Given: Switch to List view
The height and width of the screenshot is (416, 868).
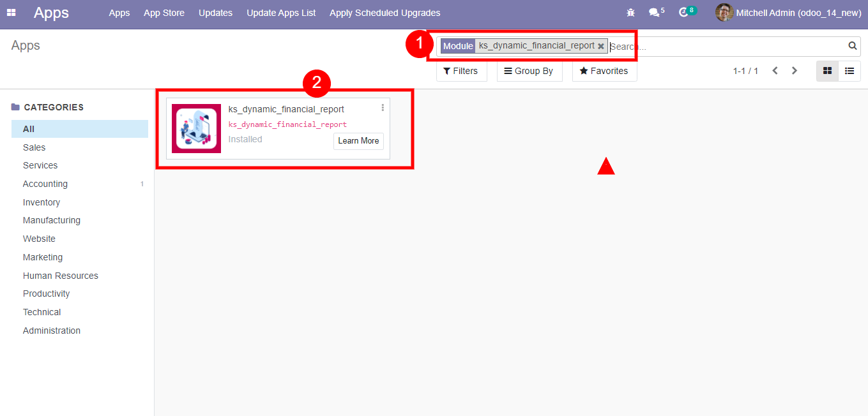Looking at the screenshot, I should [x=849, y=71].
